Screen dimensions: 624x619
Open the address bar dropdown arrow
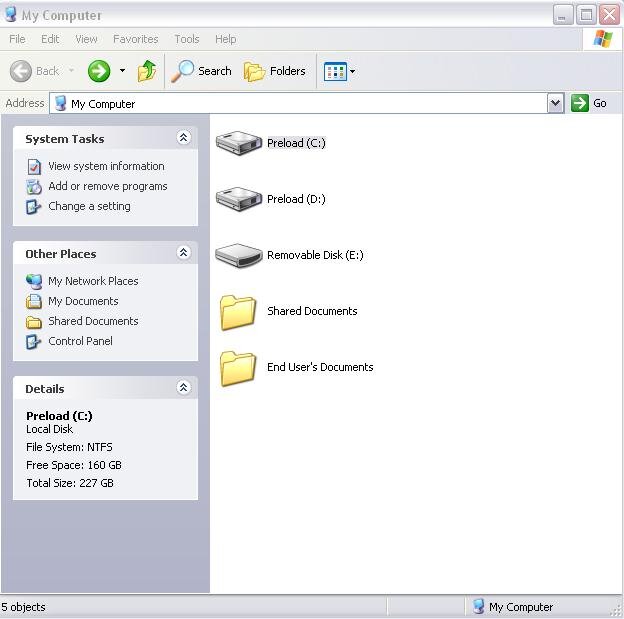[556, 103]
